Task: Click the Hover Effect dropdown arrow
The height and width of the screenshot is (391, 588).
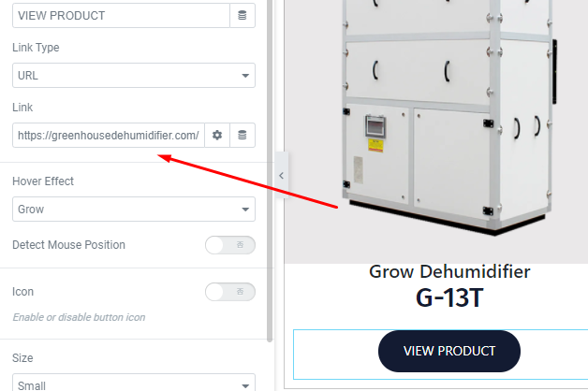Action: (245, 210)
